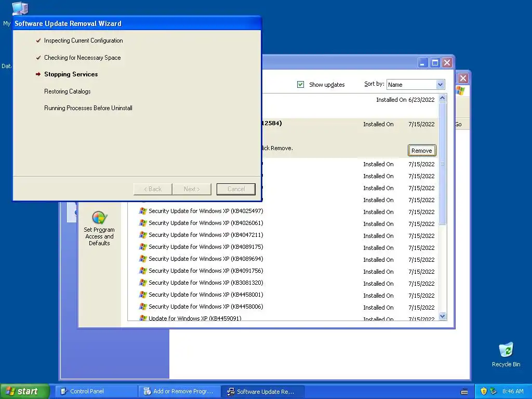Click the Software Update Removal taskbar button

262,391
